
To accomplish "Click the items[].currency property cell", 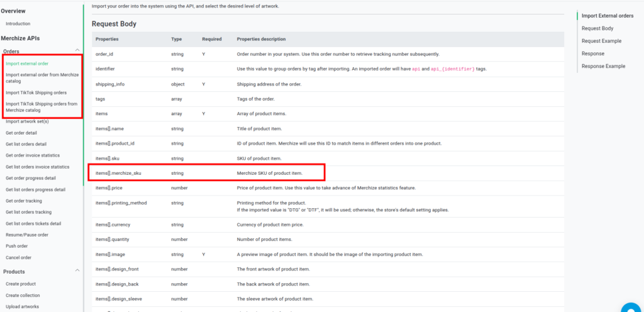I will point(113,225).
